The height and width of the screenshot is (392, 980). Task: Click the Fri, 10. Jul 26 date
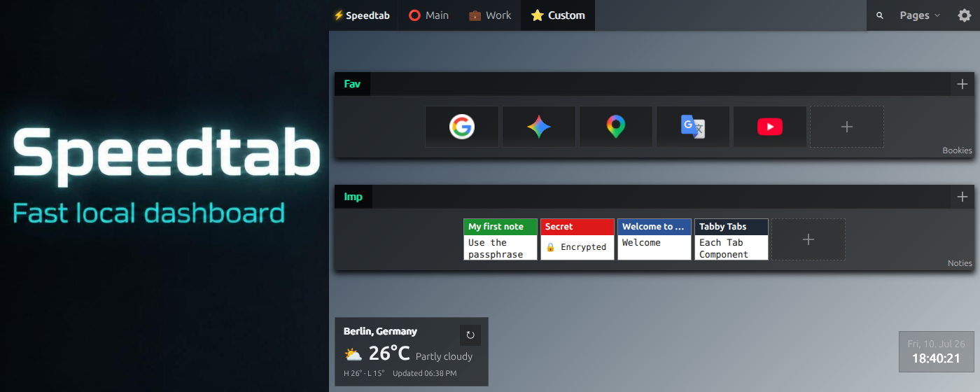tap(936, 344)
